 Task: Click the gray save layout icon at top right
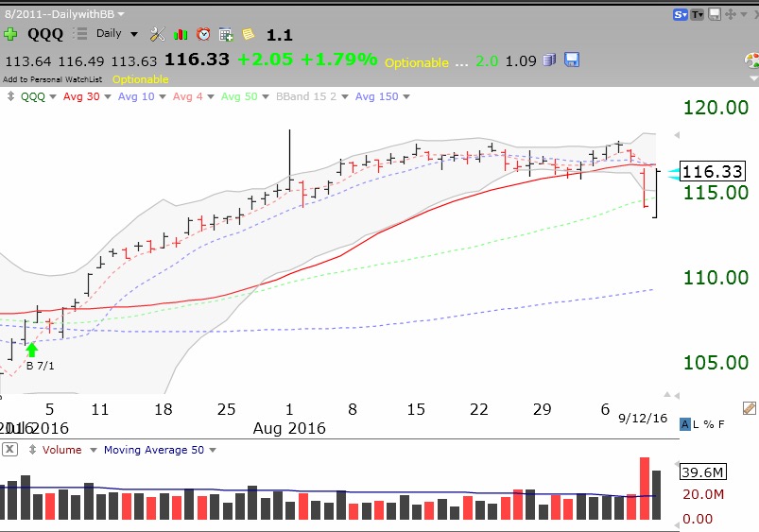tap(715, 14)
